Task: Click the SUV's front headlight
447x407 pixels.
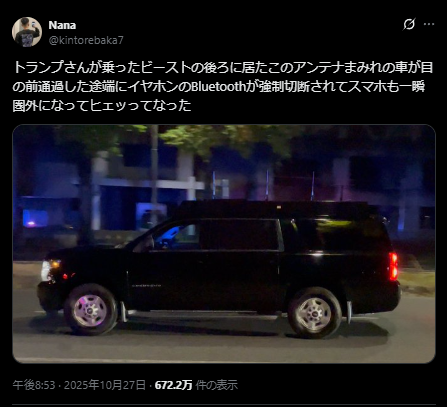Action: [x=48, y=269]
